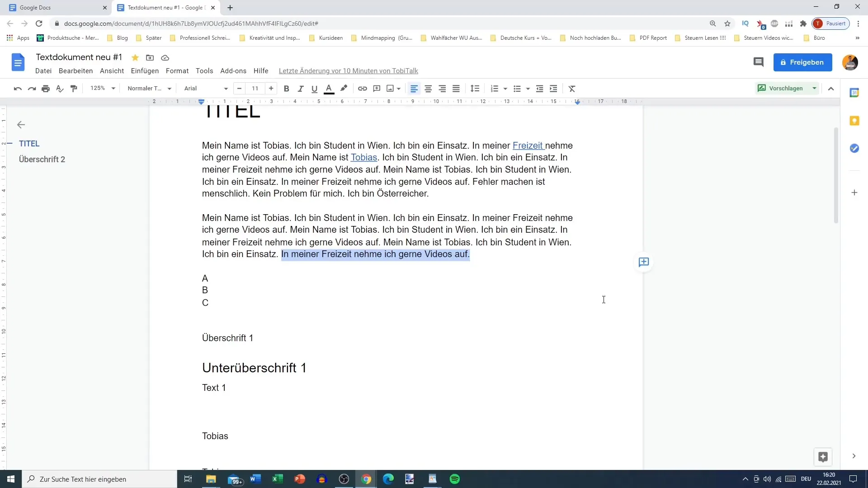The width and height of the screenshot is (868, 488).
Task: Select the insert link icon
Action: pos(363,88)
